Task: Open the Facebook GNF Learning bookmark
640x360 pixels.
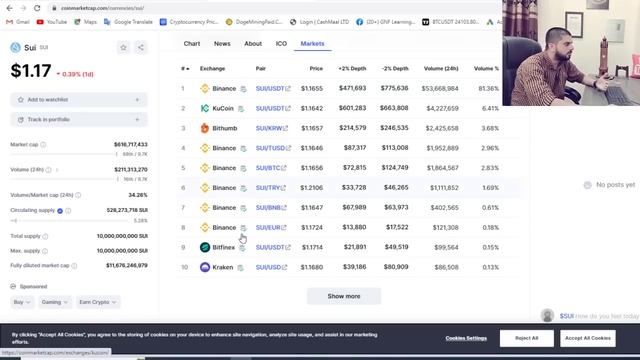Action: [386, 22]
